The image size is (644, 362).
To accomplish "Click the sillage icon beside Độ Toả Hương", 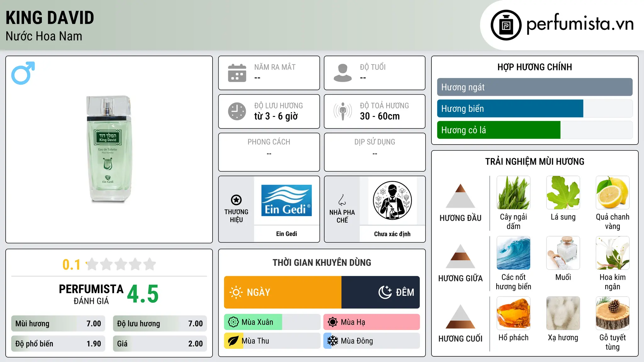I will click(343, 111).
